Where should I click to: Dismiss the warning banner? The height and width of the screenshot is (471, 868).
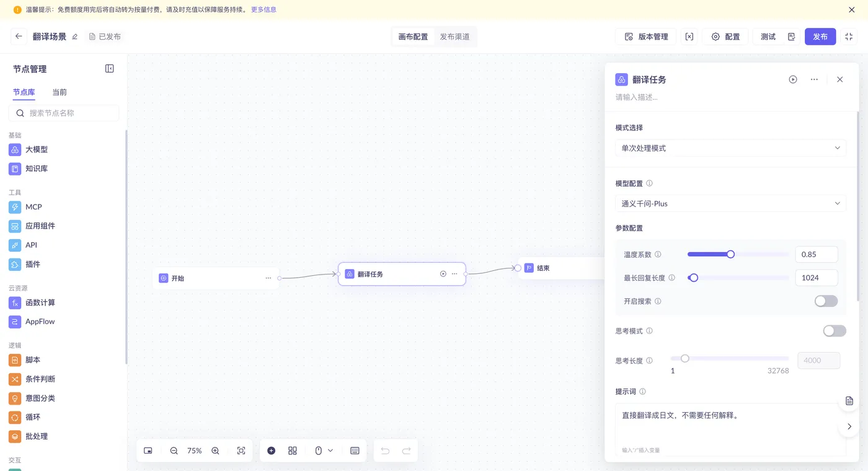pos(852,10)
